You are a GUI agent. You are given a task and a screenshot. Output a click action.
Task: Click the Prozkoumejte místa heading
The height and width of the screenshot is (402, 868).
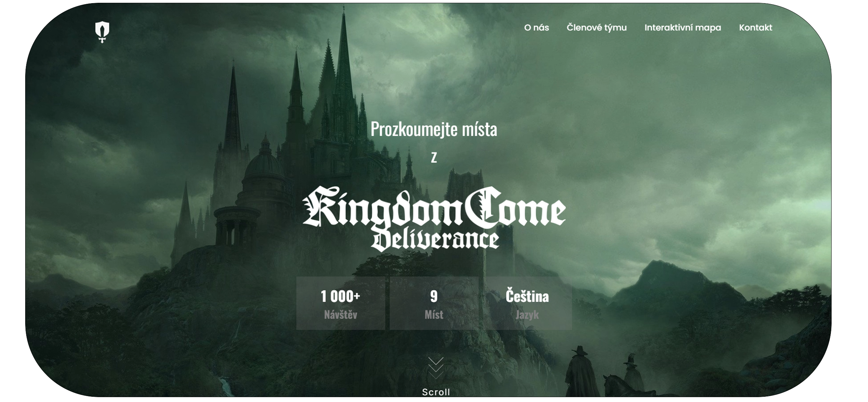point(434,129)
